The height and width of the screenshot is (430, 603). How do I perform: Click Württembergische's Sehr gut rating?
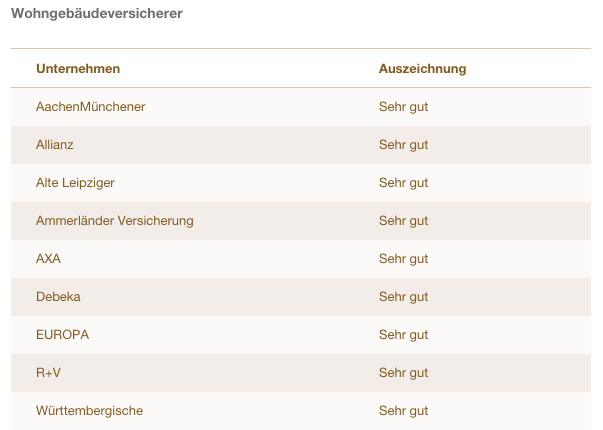[403, 411]
